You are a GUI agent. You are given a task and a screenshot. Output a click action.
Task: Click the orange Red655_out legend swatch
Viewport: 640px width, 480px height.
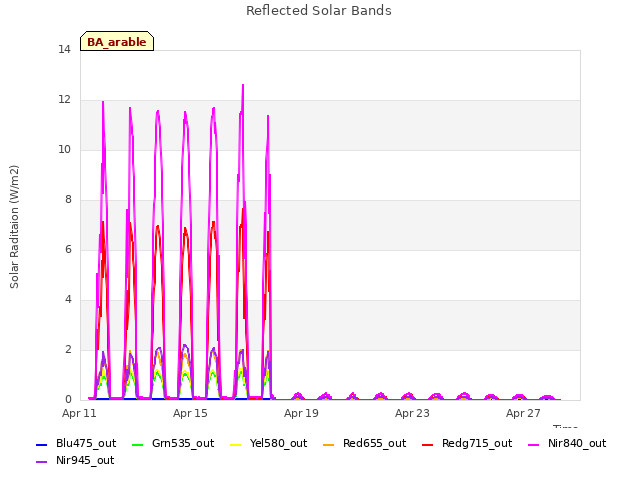click(x=329, y=444)
